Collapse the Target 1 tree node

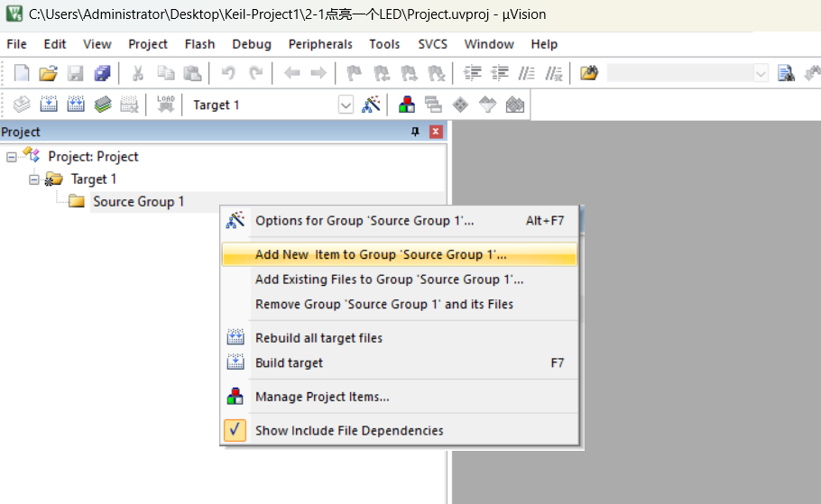(x=34, y=179)
